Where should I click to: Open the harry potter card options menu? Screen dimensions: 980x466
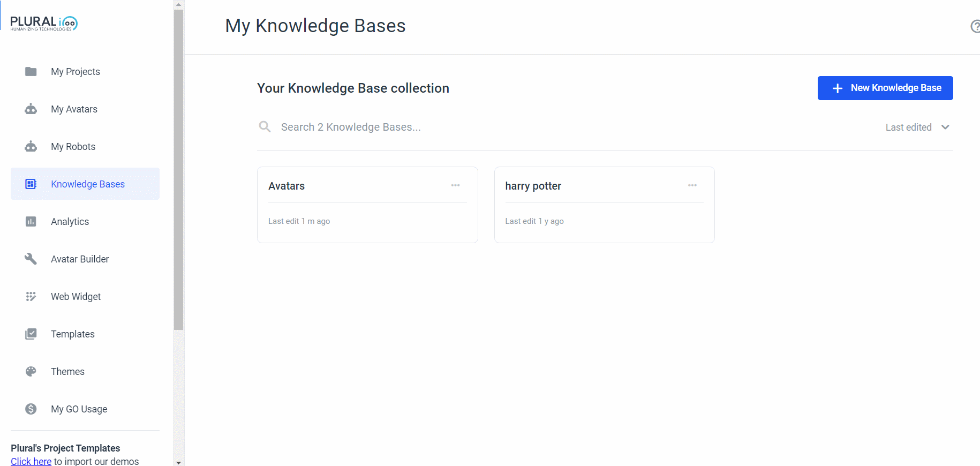(x=692, y=185)
